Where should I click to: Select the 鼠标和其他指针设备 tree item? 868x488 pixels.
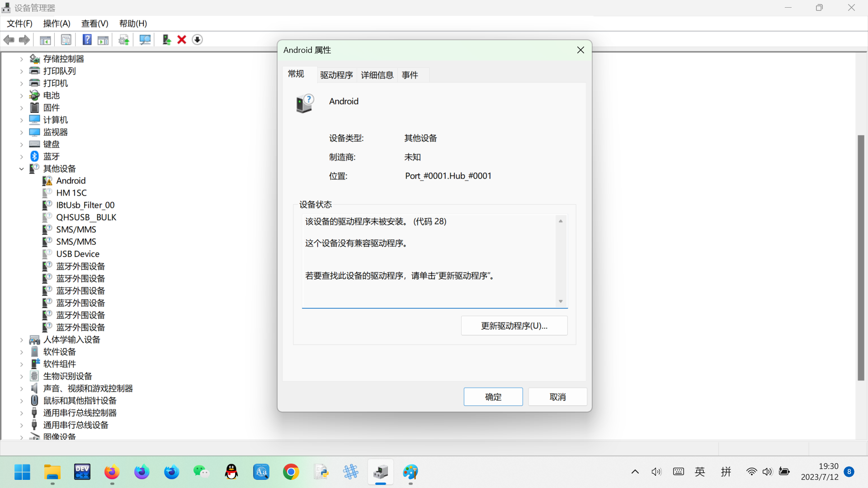click(80, 400)
